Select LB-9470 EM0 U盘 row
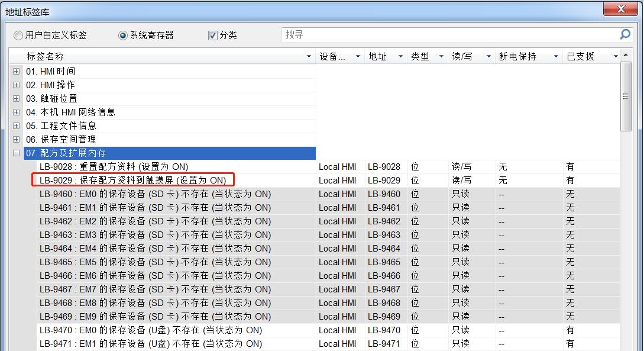 (328, 330)
